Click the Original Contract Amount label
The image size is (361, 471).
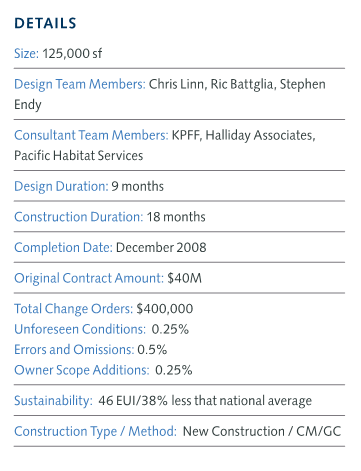89,278
